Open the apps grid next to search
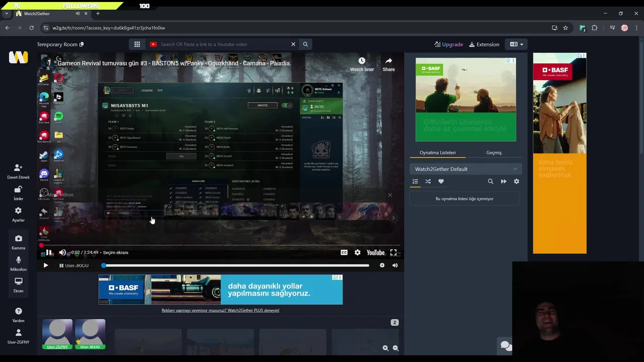644x362 pixels. pos(137,44)
